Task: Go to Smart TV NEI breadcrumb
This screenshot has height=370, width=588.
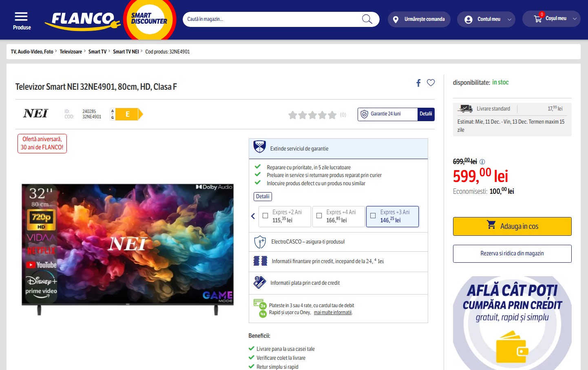Action: (x=126, y=52)
